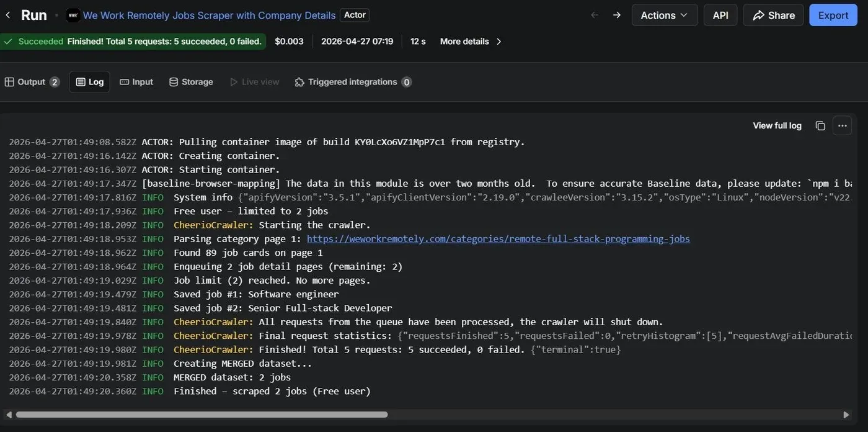Click the left arrow of horizontal scrollbar

click(x=9, y=415)
